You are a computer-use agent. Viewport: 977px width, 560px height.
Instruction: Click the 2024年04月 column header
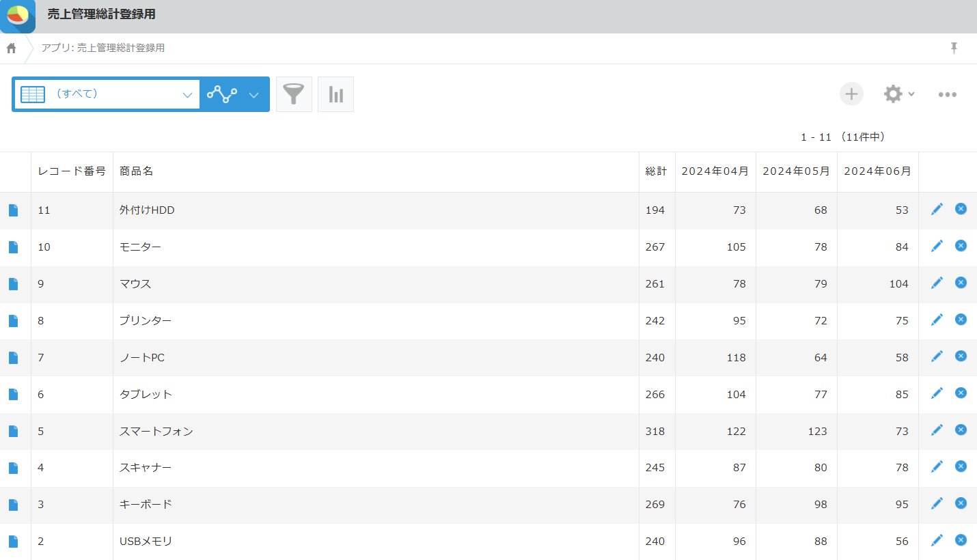(x=715, y=171)
